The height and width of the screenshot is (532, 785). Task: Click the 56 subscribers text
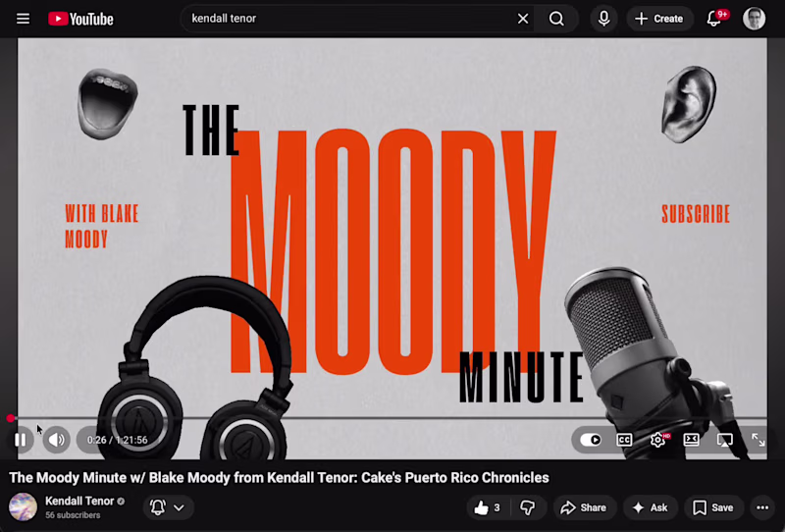[x=73, y=515]
